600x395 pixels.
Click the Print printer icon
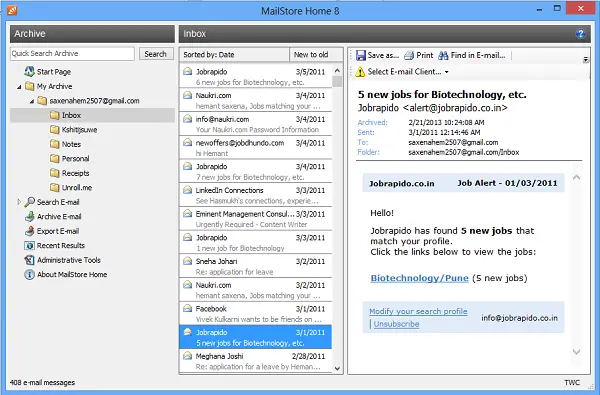[x=409, y=55]
